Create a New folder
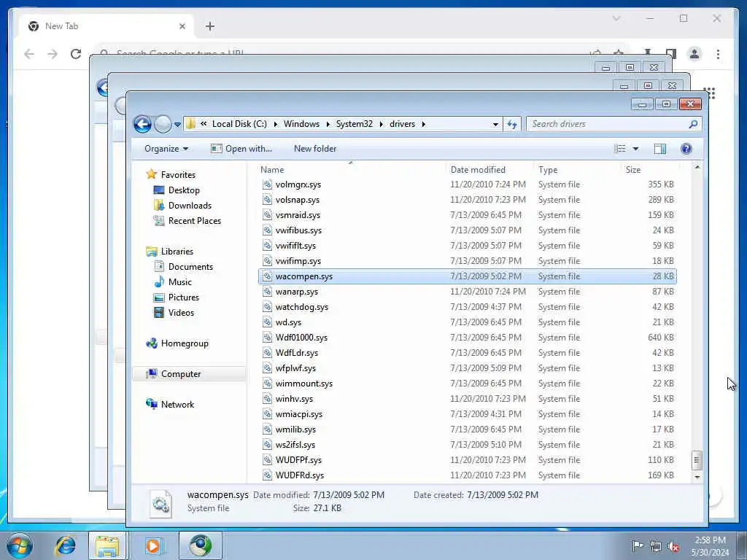Image resolution: width=747 pixels, height=560 pixels. pyautogui.click(x=315, y=149)
